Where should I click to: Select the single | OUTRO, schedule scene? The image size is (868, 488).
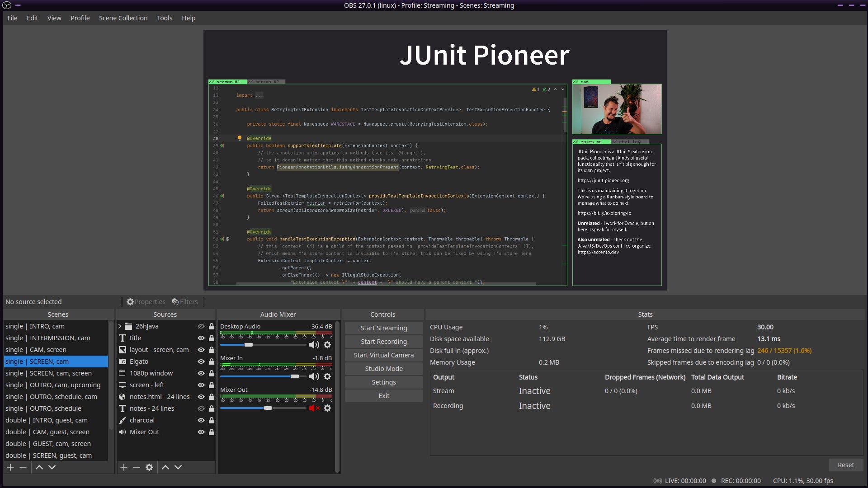pyautogui.click(x=43, y=408)
